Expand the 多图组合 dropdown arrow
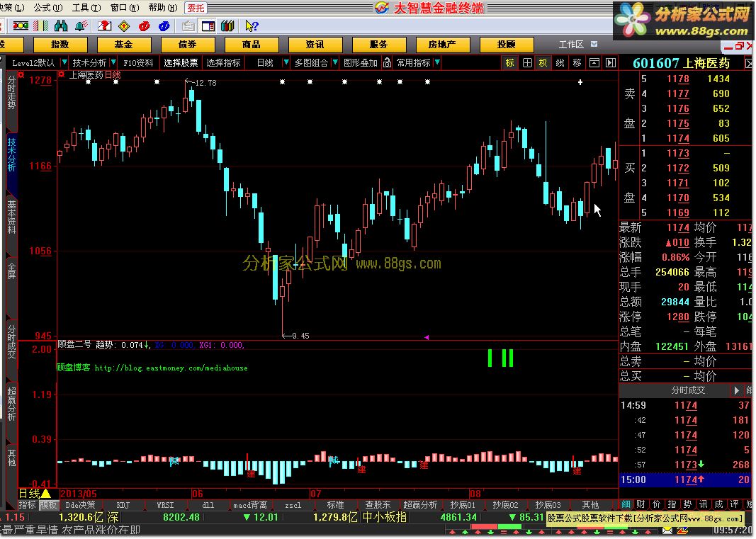 coord(335,62)
